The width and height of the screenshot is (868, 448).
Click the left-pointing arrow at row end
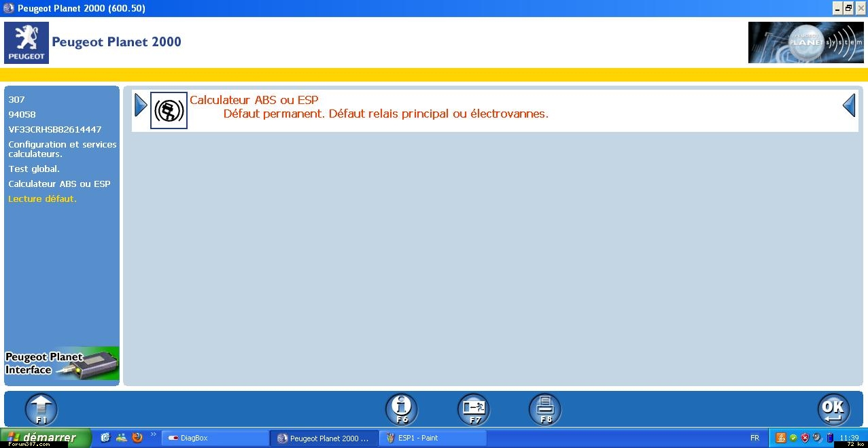[x=849, y=105]
